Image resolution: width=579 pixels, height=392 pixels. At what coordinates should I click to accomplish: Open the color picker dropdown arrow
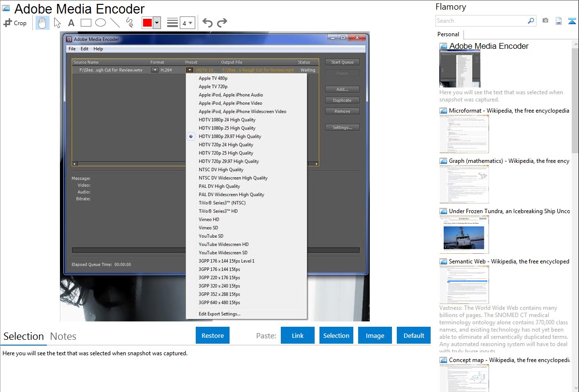[157, 23]
